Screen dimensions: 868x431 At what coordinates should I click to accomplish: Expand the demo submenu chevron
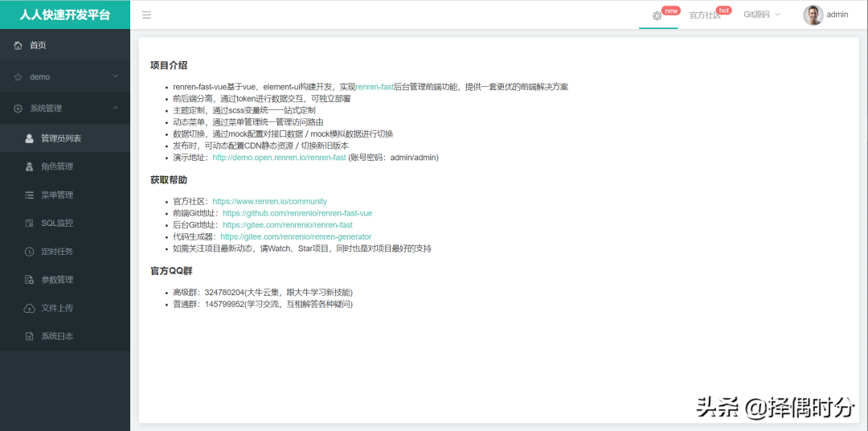point(115,76)
